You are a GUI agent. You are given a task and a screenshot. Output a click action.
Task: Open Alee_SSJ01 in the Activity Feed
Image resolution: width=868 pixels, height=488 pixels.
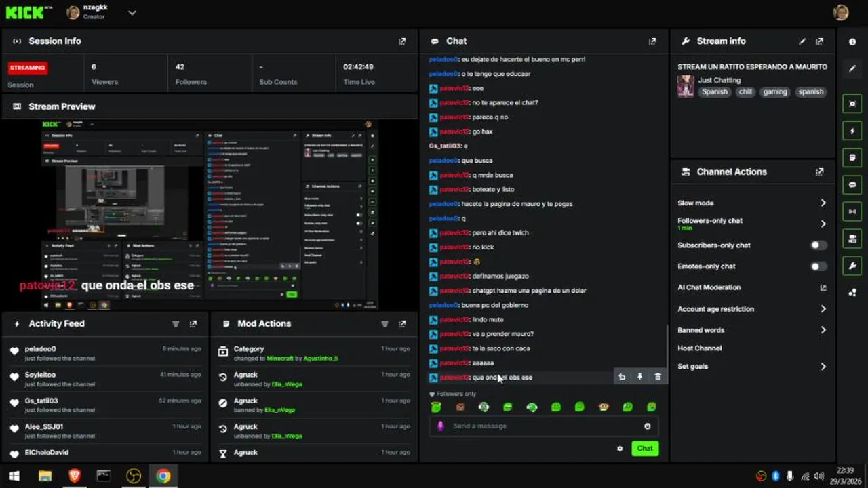point(44,426)
